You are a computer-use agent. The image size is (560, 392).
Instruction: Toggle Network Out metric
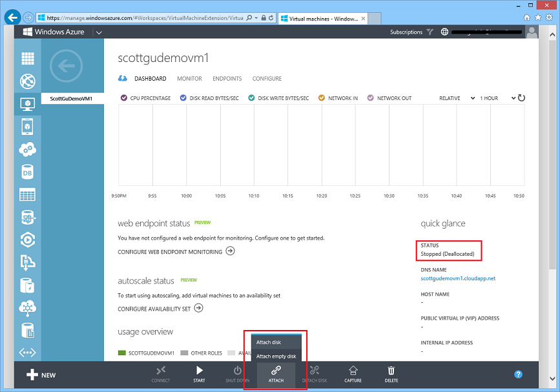pos(370,98)
